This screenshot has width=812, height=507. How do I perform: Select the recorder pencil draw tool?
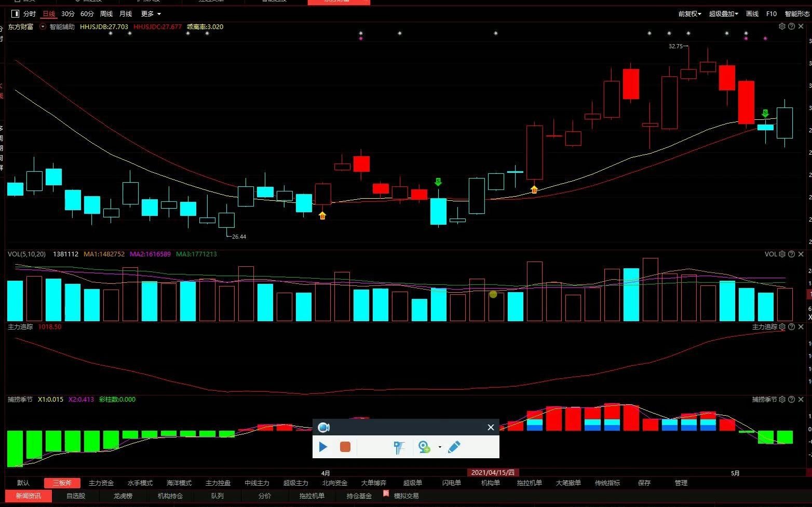tap(454, 447)
